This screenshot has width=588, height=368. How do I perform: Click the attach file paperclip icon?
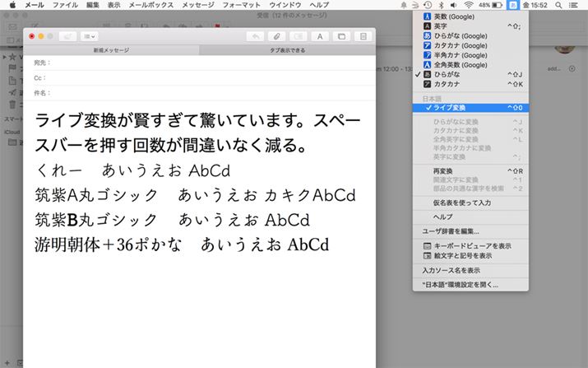click(x=278, y=36)
